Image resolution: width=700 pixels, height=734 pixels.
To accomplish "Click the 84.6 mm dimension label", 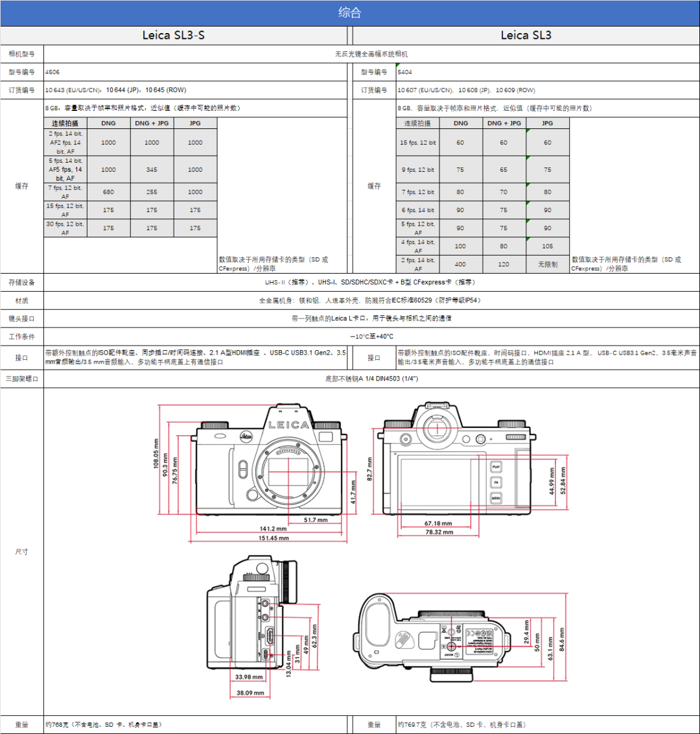I will tap(561, 639).
